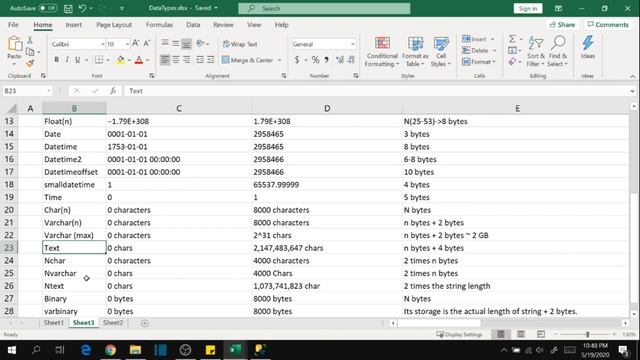Decrease decimal places

351,60
